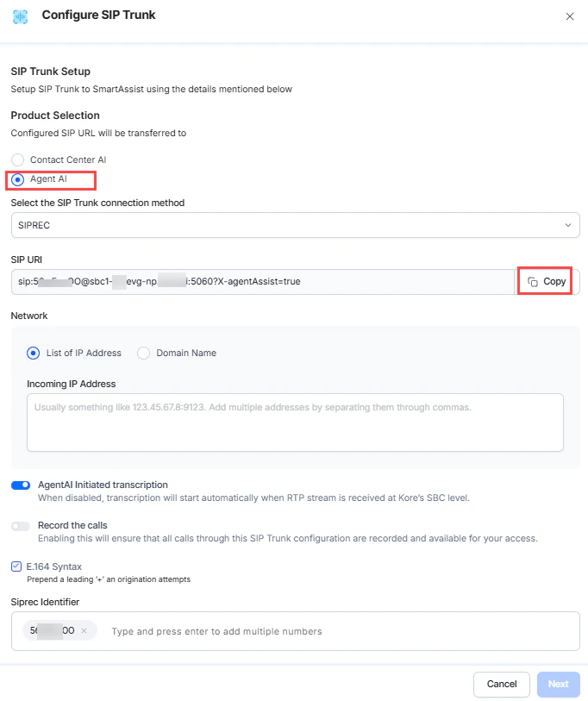Click the Siprec Identifier number chip

53,630
